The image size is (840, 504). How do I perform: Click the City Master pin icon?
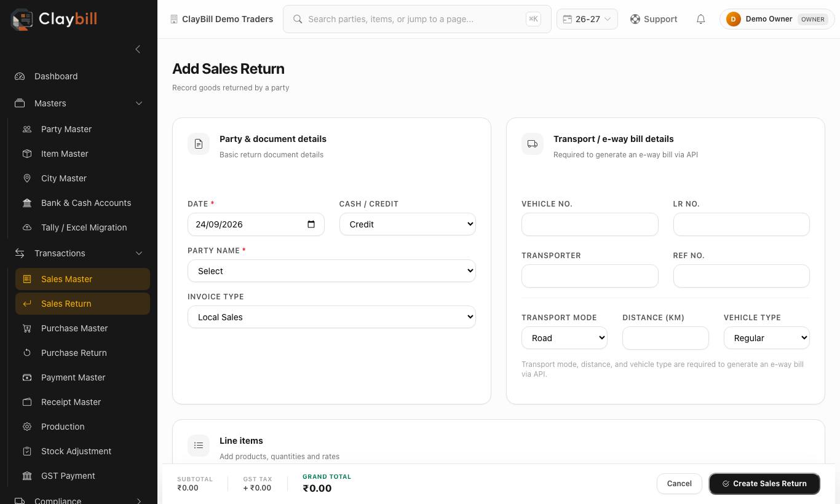(27, 178)
